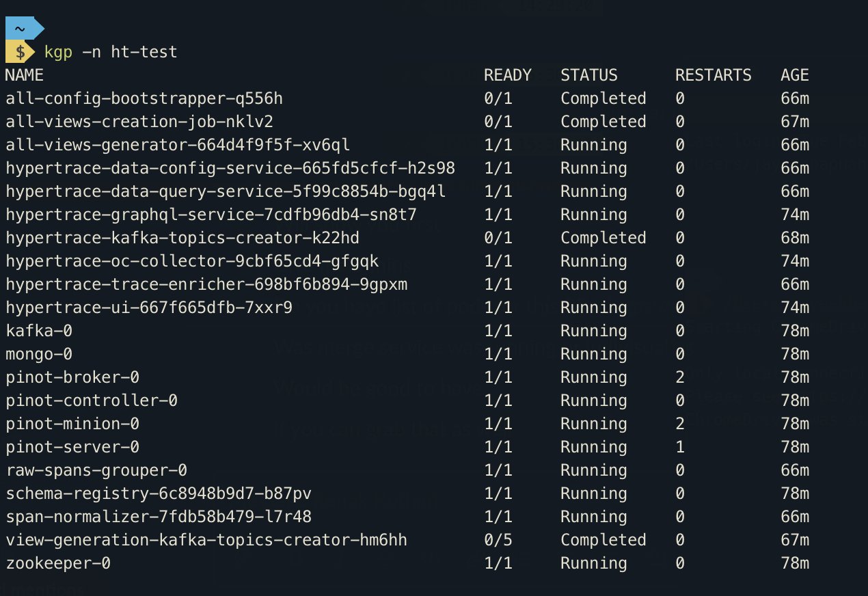Click Running status of mongo-0

tap(594, 354)
